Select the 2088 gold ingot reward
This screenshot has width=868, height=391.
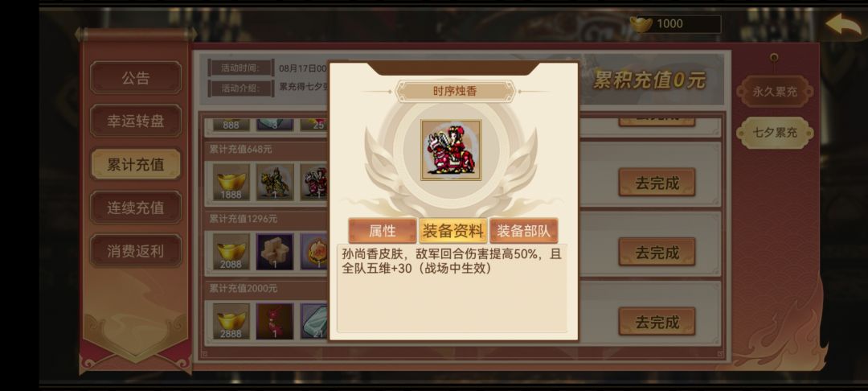231,252
